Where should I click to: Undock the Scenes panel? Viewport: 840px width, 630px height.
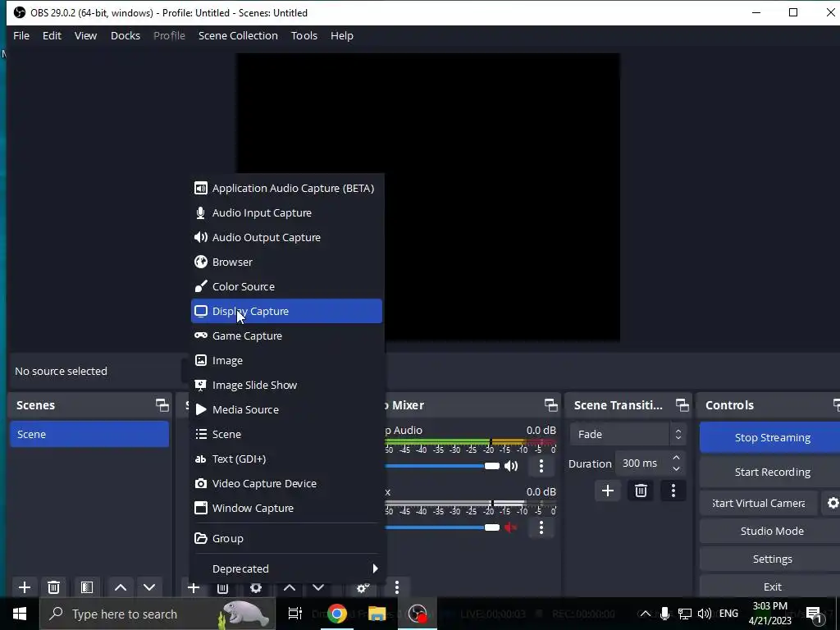point(162,405)
